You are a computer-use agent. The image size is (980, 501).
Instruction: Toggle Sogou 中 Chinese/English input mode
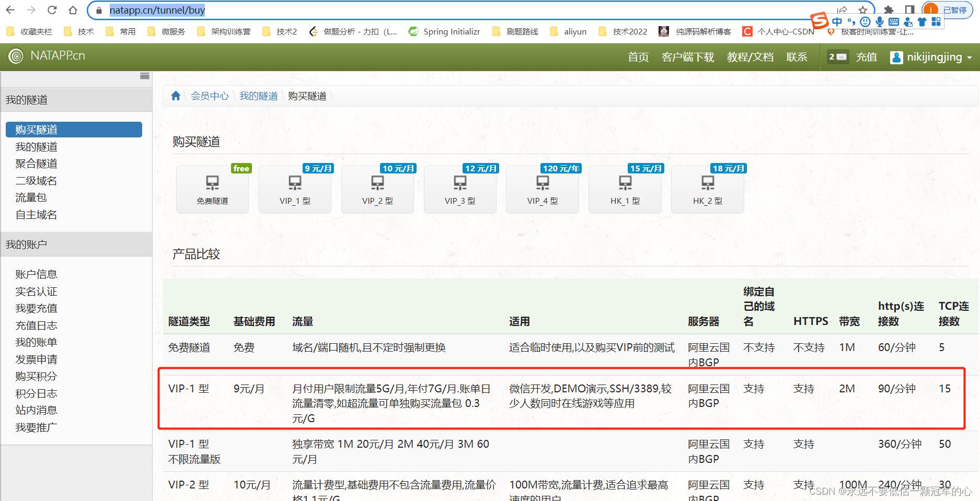[837, 21]
